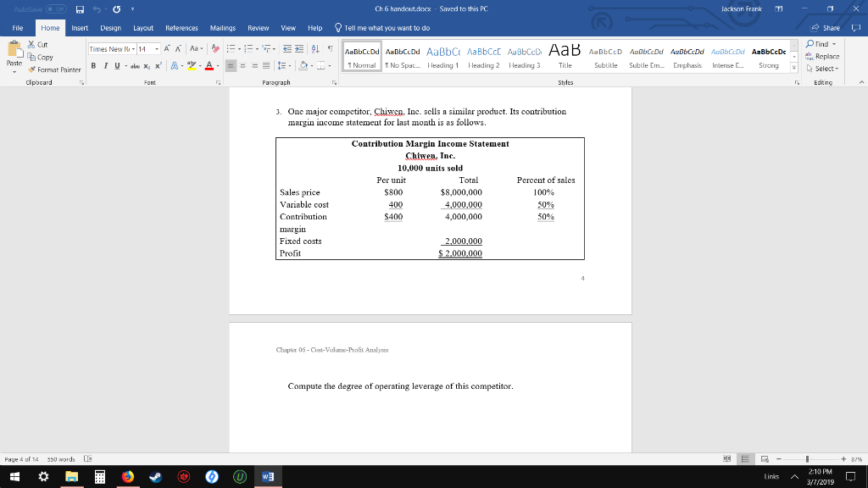868x488 pixels.
Task: Click the Underline icon
Action: (x=115, y=65)
